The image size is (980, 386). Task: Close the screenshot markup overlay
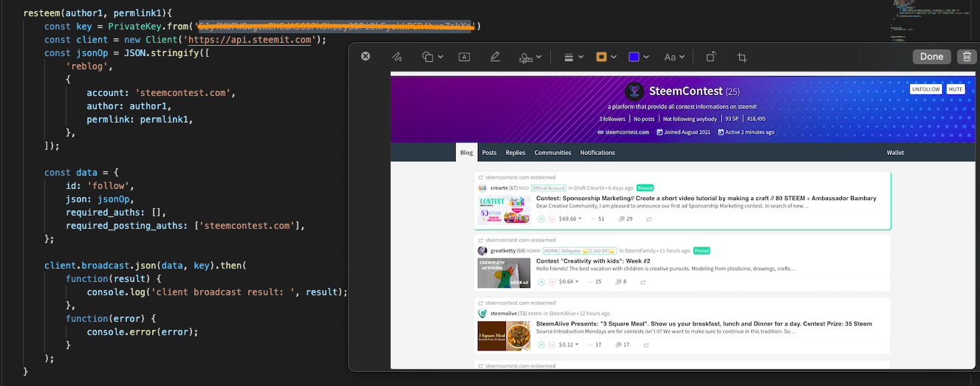point(365,56)
